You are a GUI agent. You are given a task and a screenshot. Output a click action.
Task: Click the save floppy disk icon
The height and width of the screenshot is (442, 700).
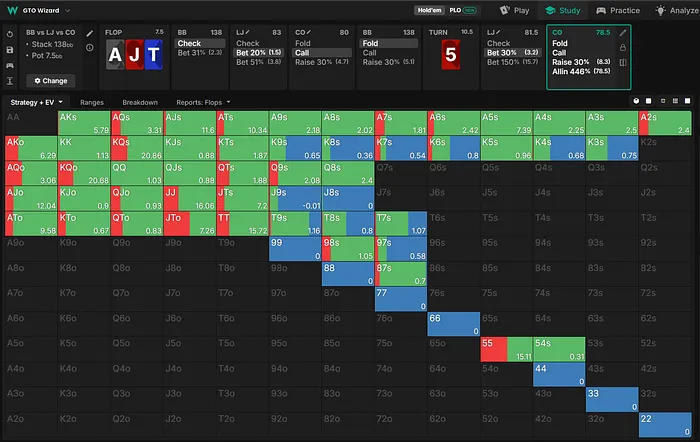10,50
